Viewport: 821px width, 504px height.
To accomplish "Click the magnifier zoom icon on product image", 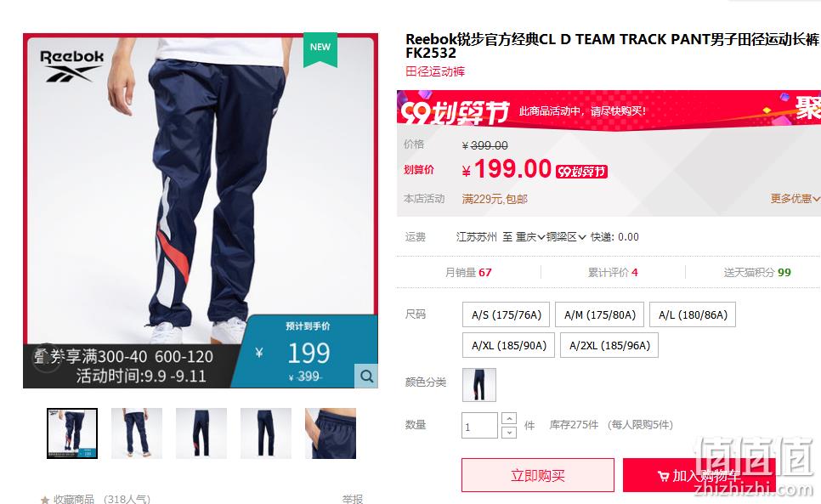I will click(x=366, y=376).
